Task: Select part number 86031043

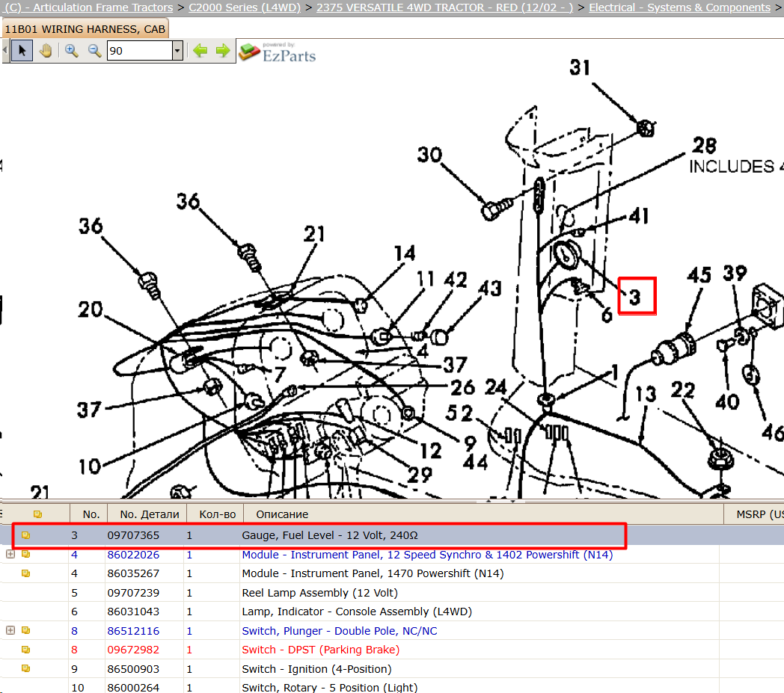Action: [133, 612]
